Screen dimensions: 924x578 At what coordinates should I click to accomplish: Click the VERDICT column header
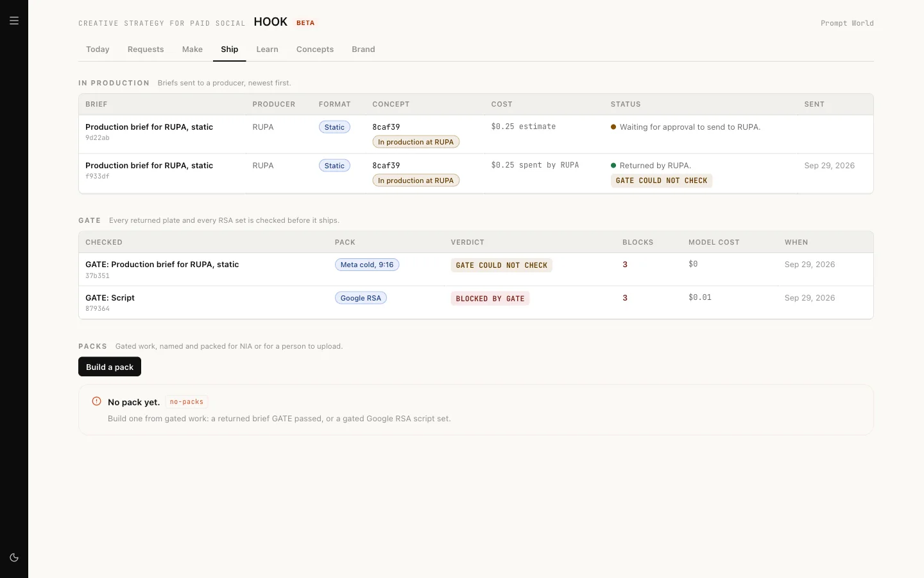click(468, 242)
